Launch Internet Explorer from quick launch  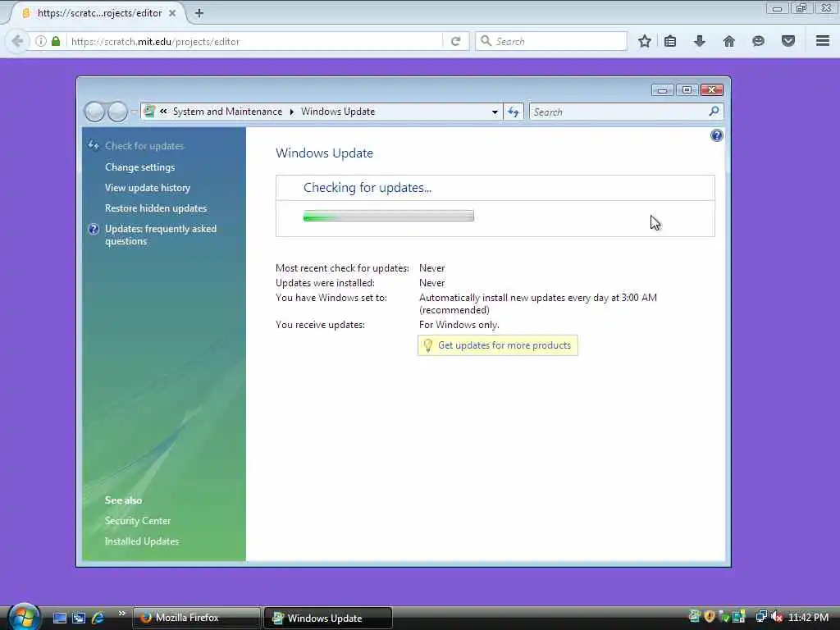98,618
